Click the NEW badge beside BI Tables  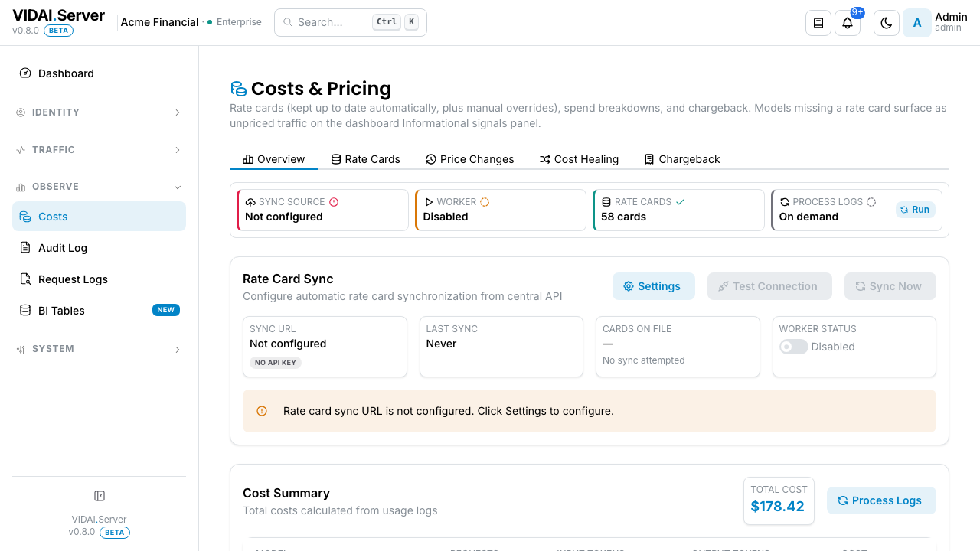tap(166, 310)
